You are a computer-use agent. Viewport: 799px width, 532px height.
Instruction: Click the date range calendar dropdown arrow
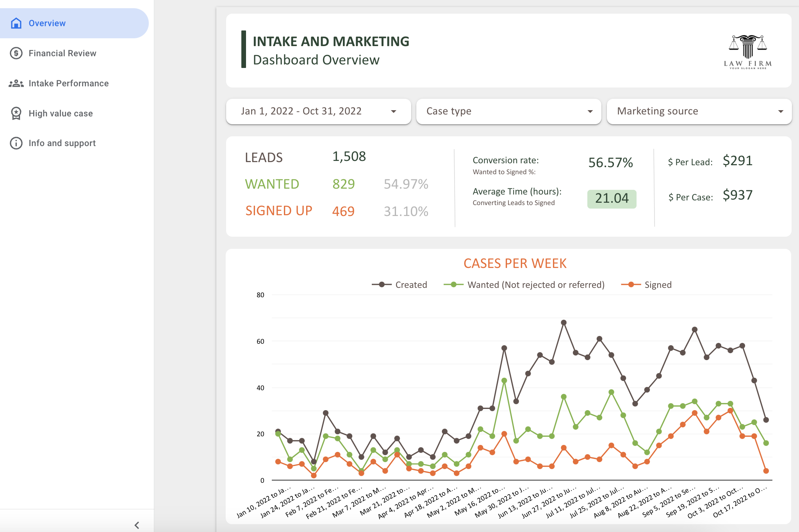click(x=393, y=111)
